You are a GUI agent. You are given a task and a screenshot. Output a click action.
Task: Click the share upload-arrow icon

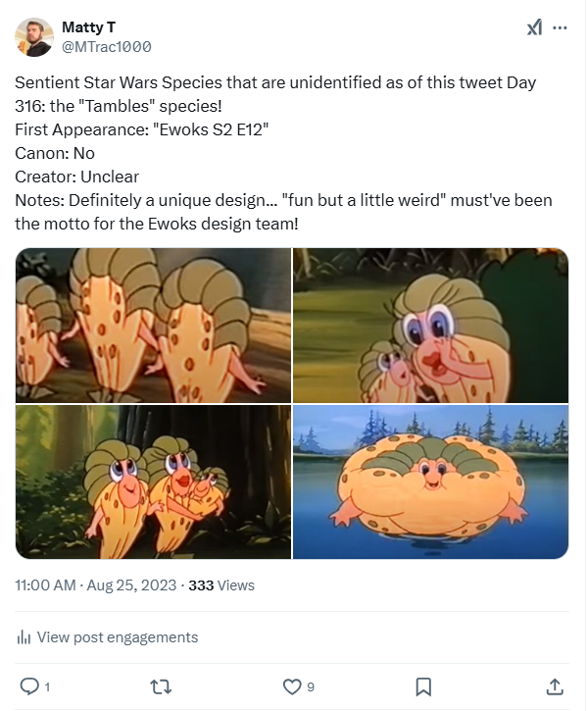click(x=555, y=686)
